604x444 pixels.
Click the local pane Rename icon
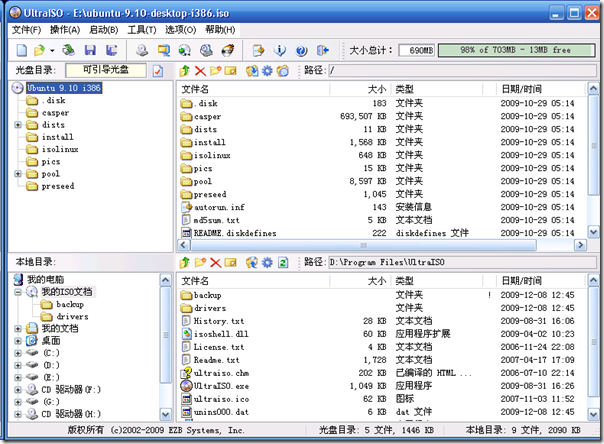pyautogui.click(x=230, y=263)
